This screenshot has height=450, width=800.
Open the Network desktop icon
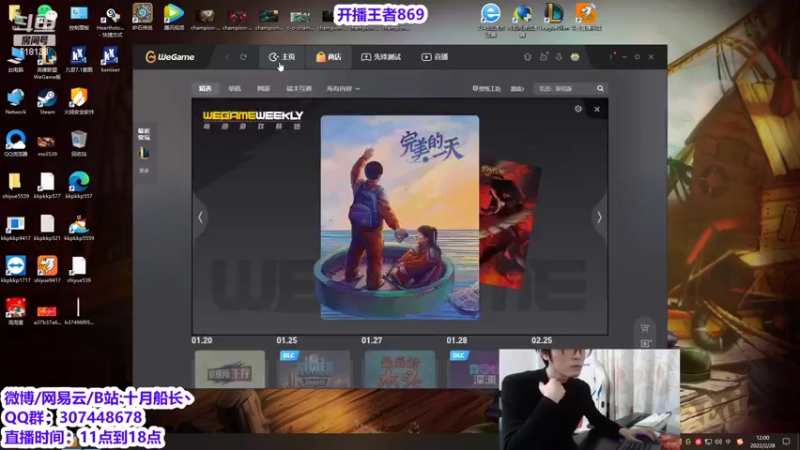(16, 101)
